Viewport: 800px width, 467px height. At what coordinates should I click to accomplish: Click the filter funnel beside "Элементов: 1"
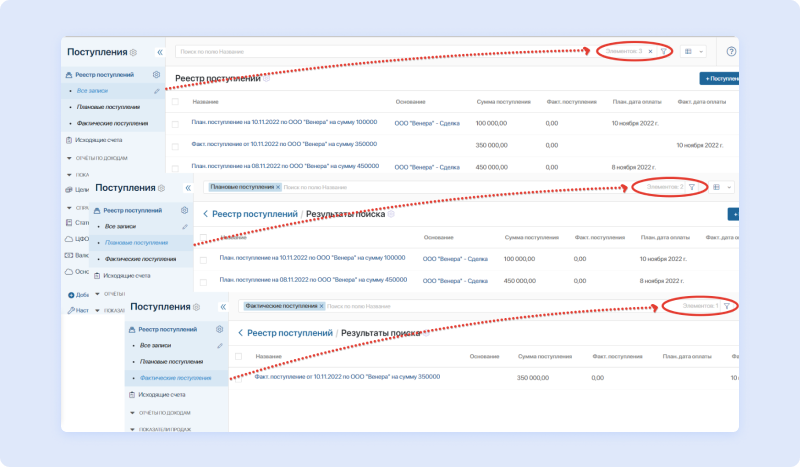pos(727,305)
